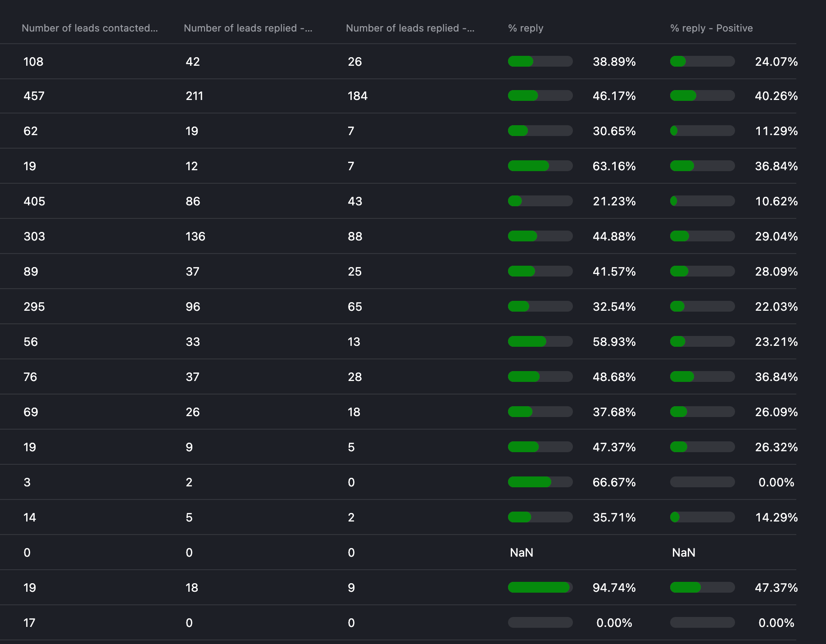Image resolution: width=826 pixels, height=644 pixels.
Task: Select the 405 leads contacted cell
Action: [x=34, y=201]
